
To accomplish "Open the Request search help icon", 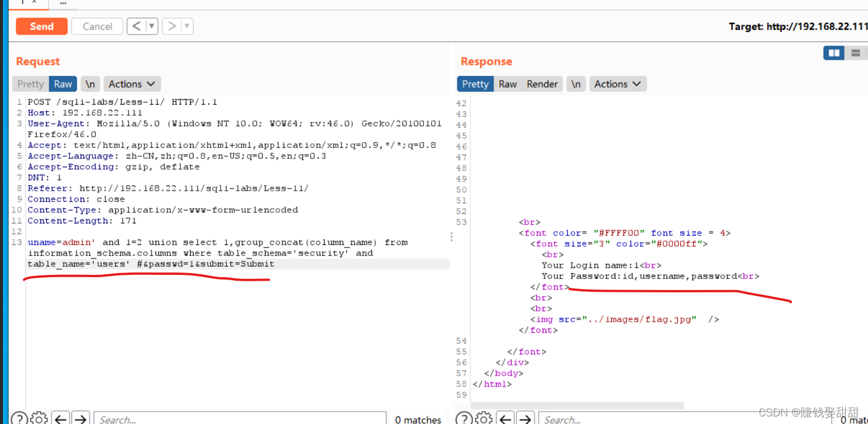I will (x=19, y=419).
